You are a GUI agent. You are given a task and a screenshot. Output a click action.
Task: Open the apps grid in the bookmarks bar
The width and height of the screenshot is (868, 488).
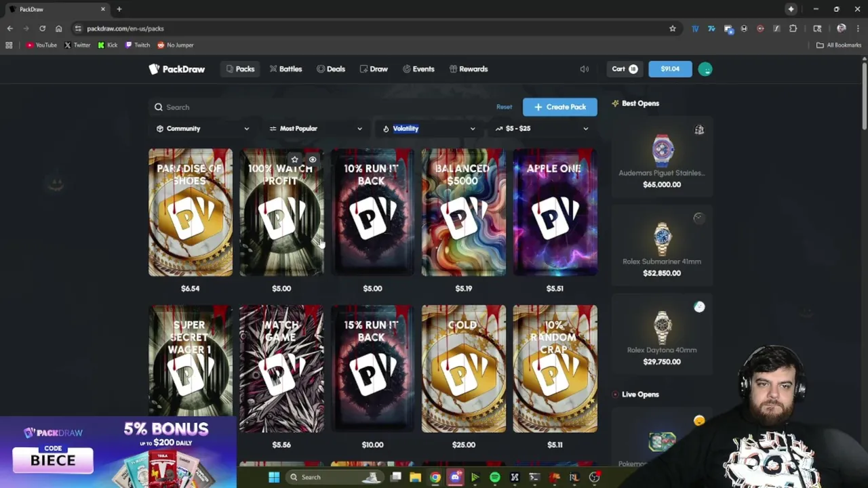[x=9, y=45]
